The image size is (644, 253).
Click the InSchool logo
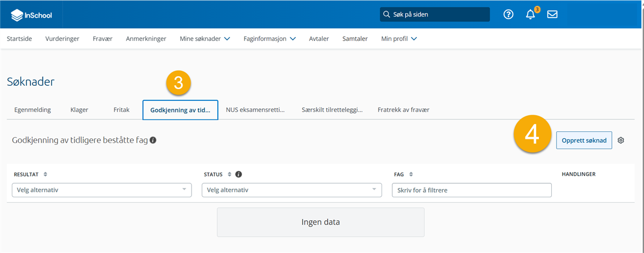(x=32, y=15)
